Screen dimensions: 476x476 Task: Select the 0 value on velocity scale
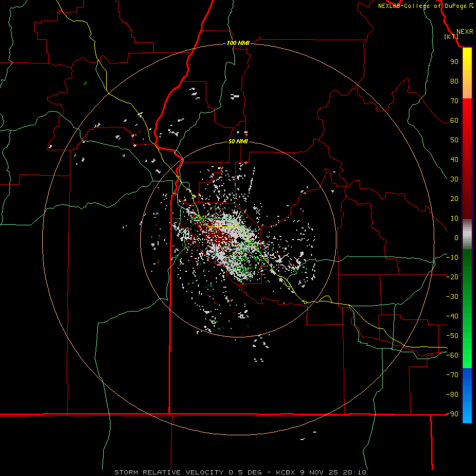tap(456, 238)
